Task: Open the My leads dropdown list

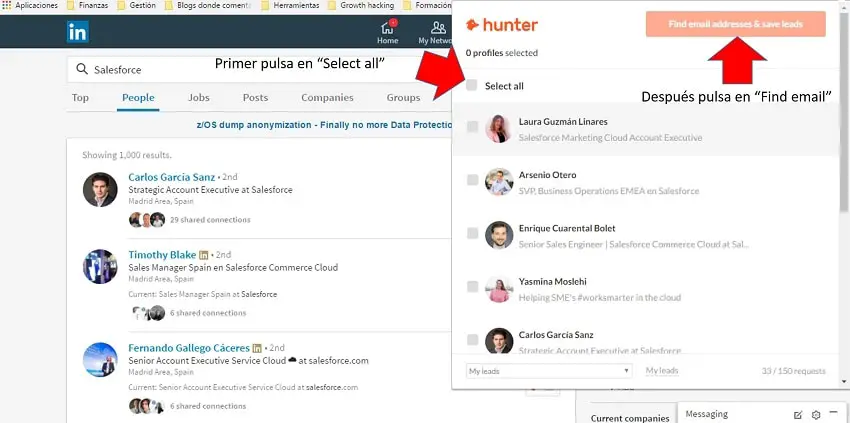Action: pos(549,371)
